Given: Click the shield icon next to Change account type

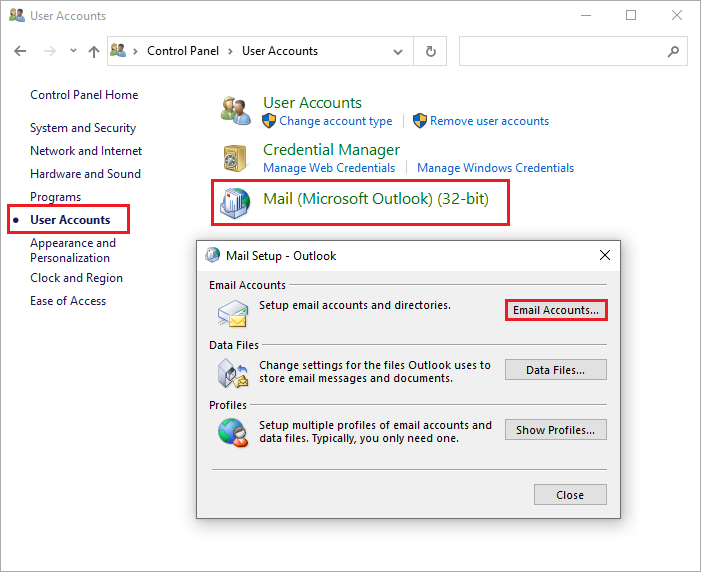Looking at the screenshot, I should coord(269,121).
